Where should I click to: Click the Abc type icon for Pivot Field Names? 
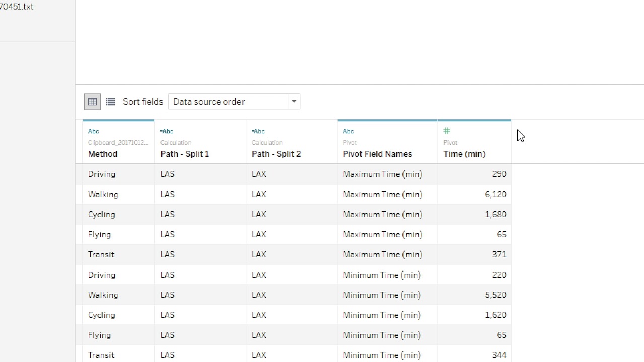pyautogui.click(x=348, y=131)
